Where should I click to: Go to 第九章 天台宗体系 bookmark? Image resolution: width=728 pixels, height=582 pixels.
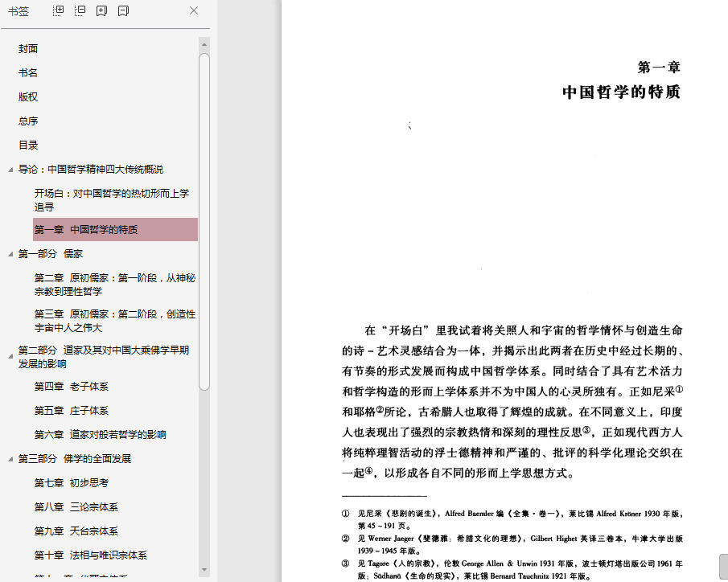pos(76,531)
